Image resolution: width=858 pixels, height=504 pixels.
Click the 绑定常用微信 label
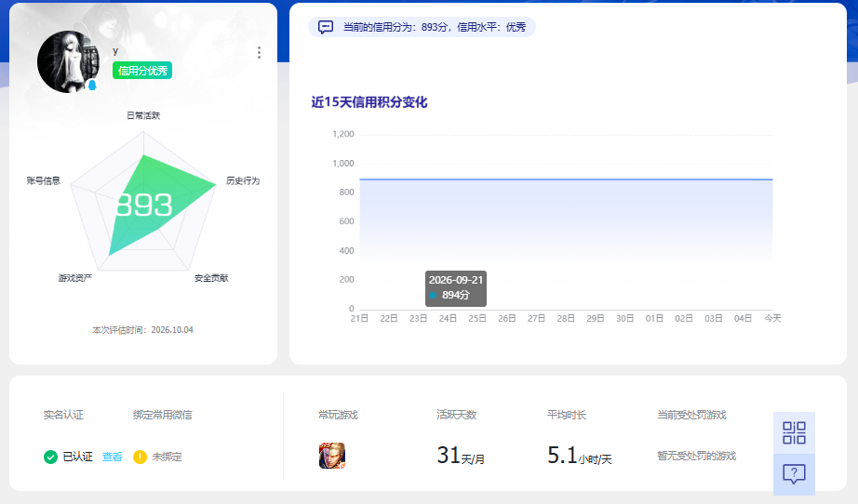(x=163, y=415)
